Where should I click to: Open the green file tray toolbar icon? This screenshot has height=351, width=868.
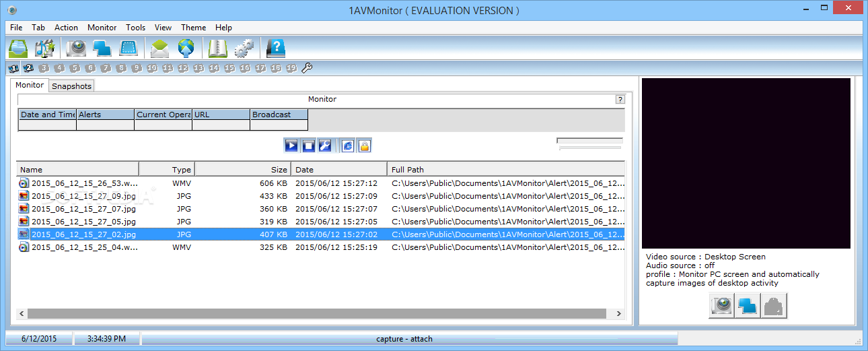tap(18, 49)
